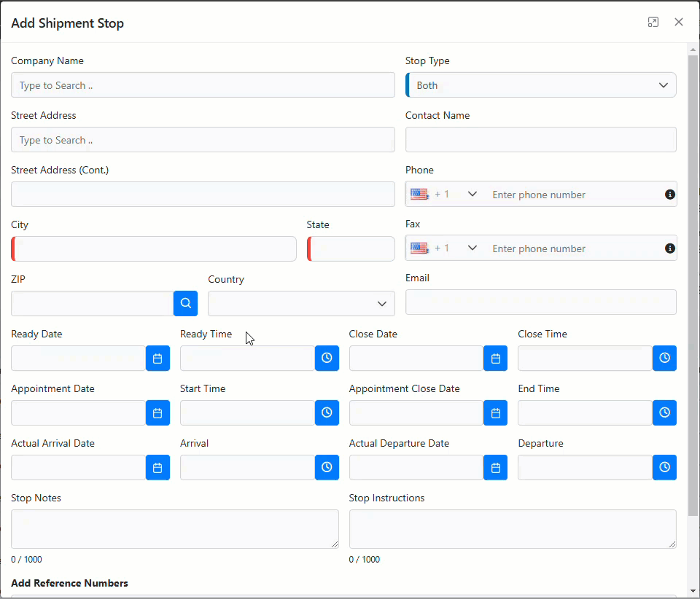Click the scrollbar down arrow

pos(693,590)
